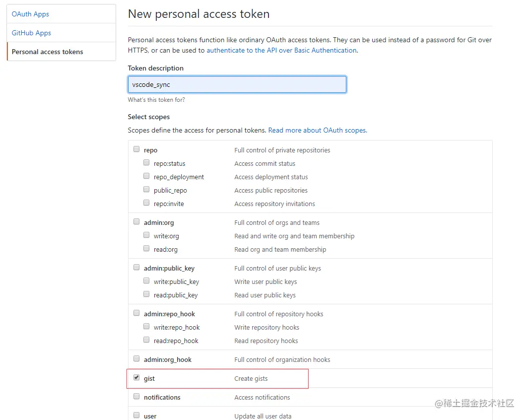This screenshot has width=526, height=420.
Task: Enable the read:org scope
Action: click(x=146, y=248)
